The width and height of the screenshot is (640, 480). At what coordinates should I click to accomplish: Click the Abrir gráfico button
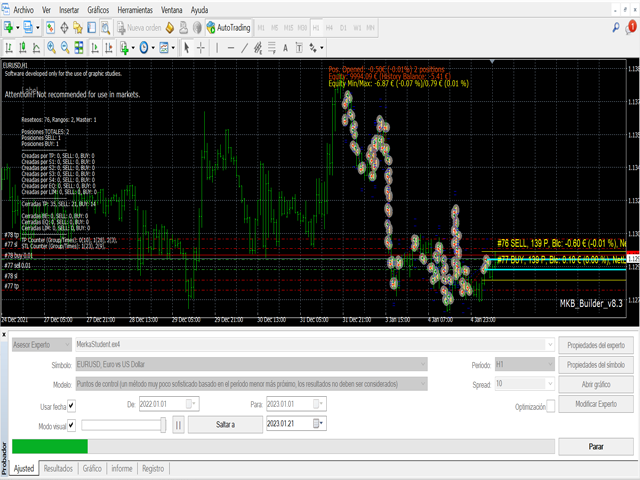click(x=596, y=384)
